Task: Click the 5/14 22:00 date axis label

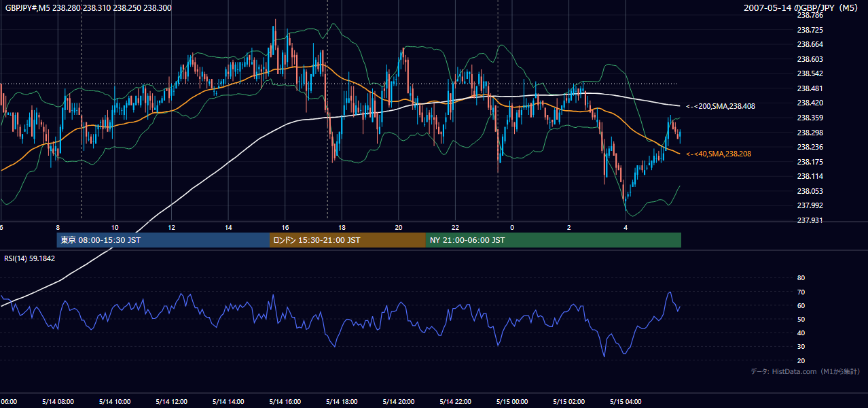Action: coord(455,401)
